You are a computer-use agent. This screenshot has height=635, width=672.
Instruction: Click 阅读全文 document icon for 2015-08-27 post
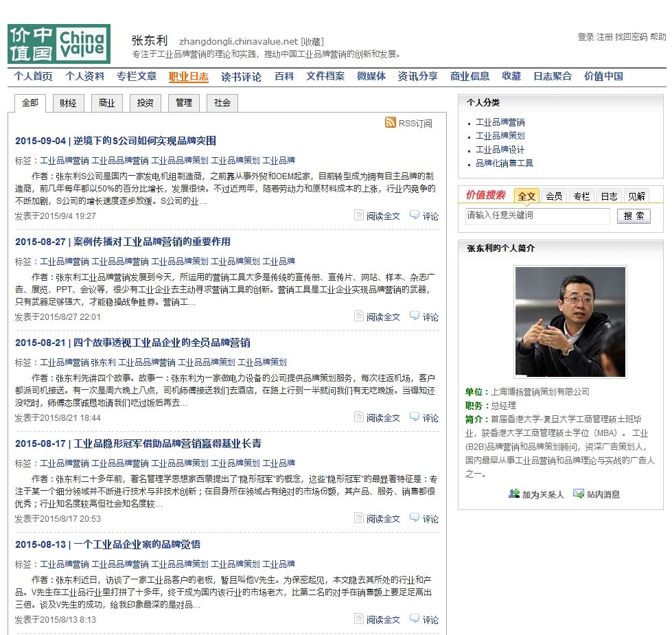click(358, 316)
